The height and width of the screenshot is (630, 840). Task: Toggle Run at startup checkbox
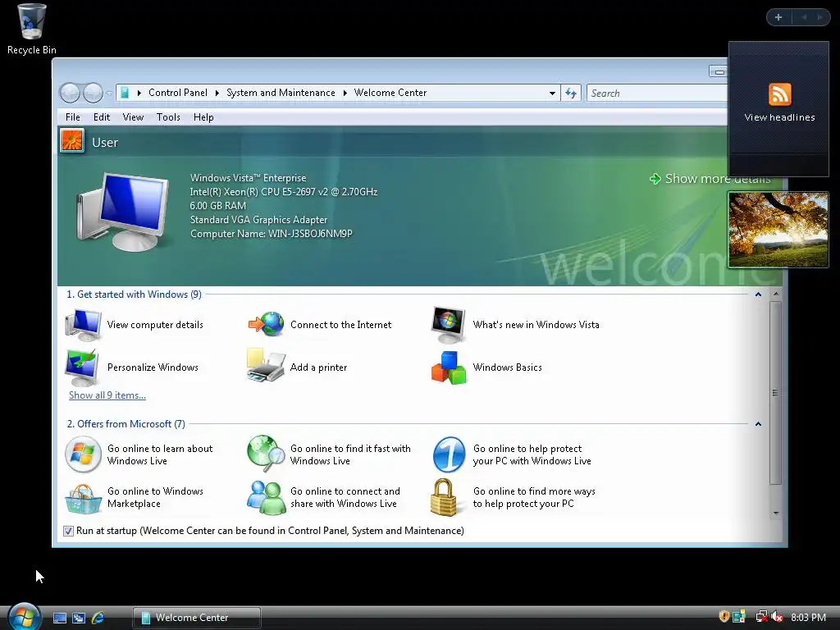[68, 531]
